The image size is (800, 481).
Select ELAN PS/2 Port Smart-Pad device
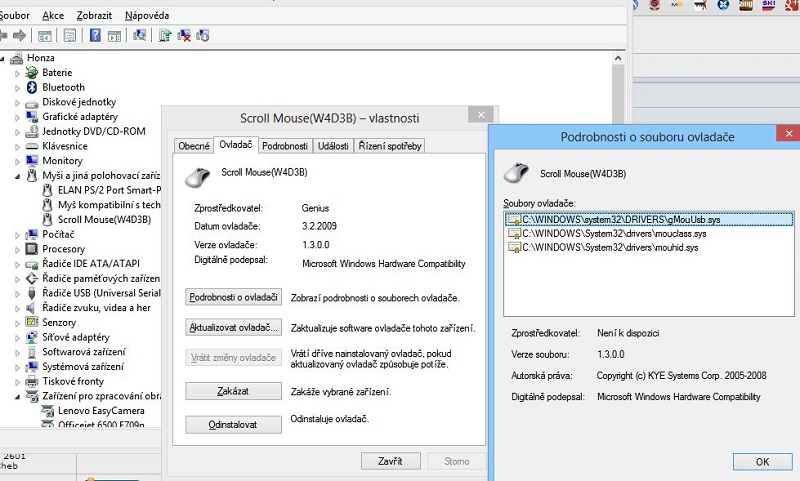(109, 190)
